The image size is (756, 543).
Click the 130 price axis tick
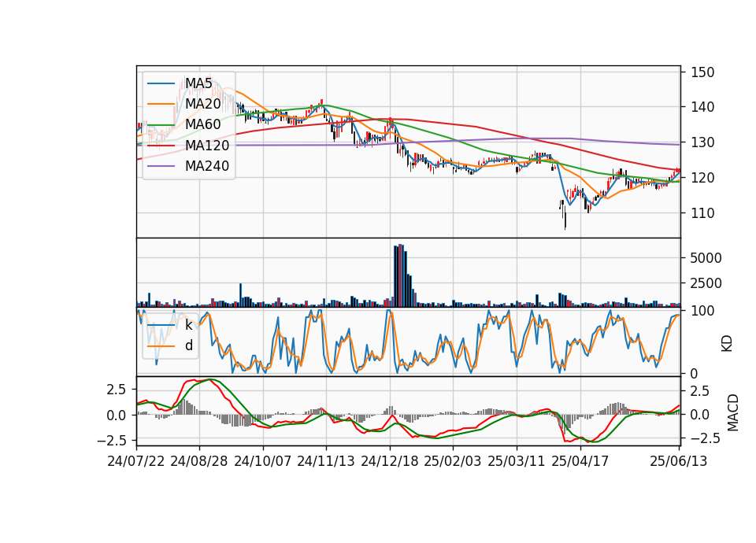click(702, 142)
